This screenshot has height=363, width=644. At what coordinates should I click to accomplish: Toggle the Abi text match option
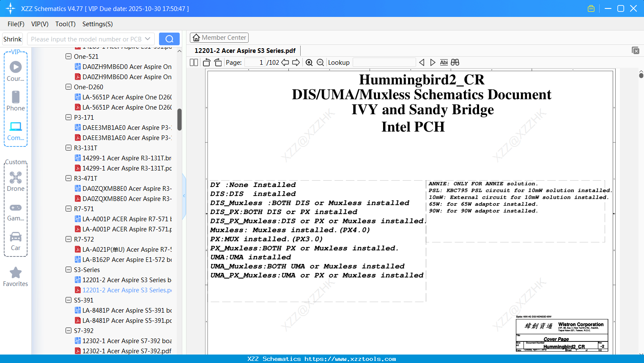(444, 63)
